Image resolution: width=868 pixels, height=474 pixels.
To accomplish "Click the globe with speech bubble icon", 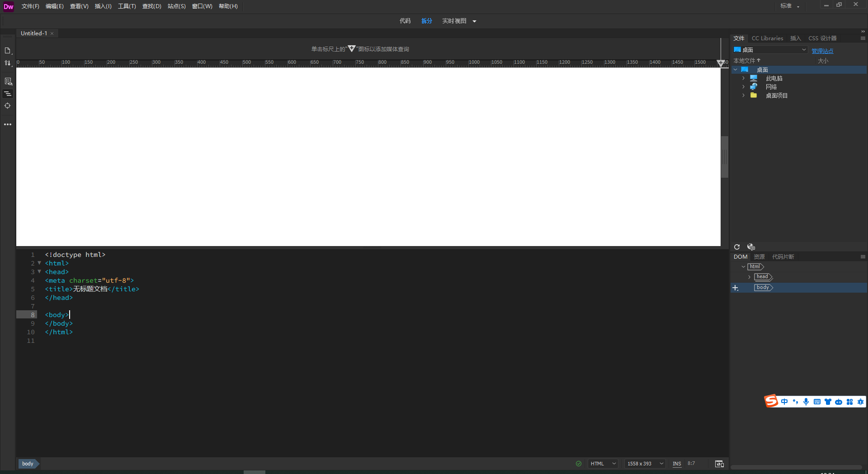I will pyautogui.click(x=751, y=247).
